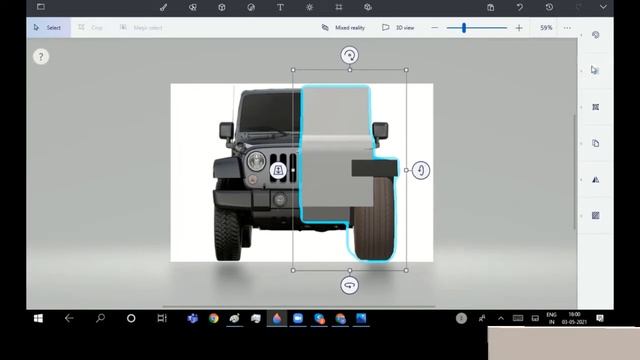This screenshot has height=360, width=640.
Task: Open the Stickers panel
Action: (x=251, y=7)
